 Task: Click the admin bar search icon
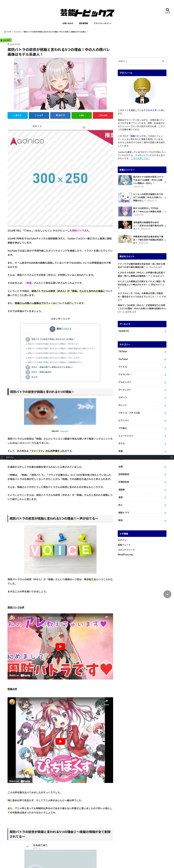(x=172, y=457)
